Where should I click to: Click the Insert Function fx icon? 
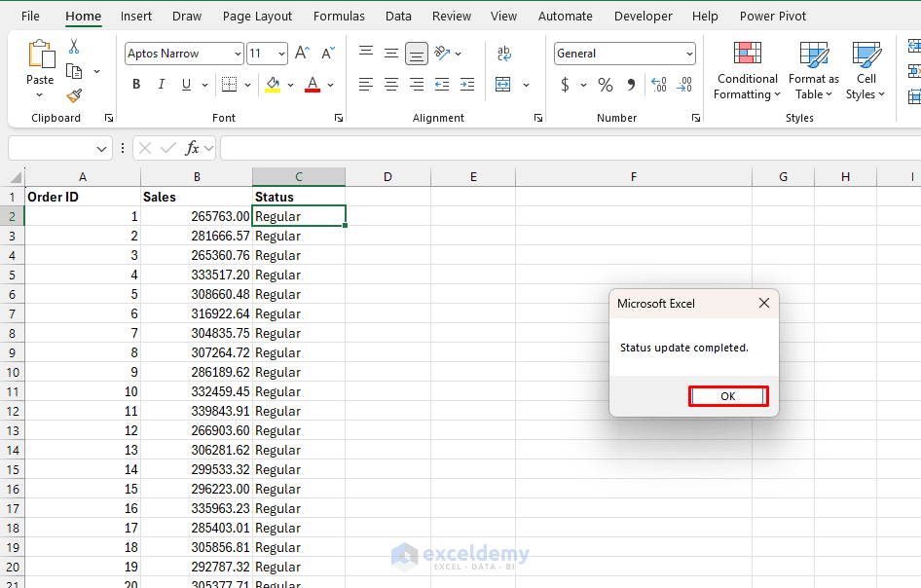pos(192,148)
